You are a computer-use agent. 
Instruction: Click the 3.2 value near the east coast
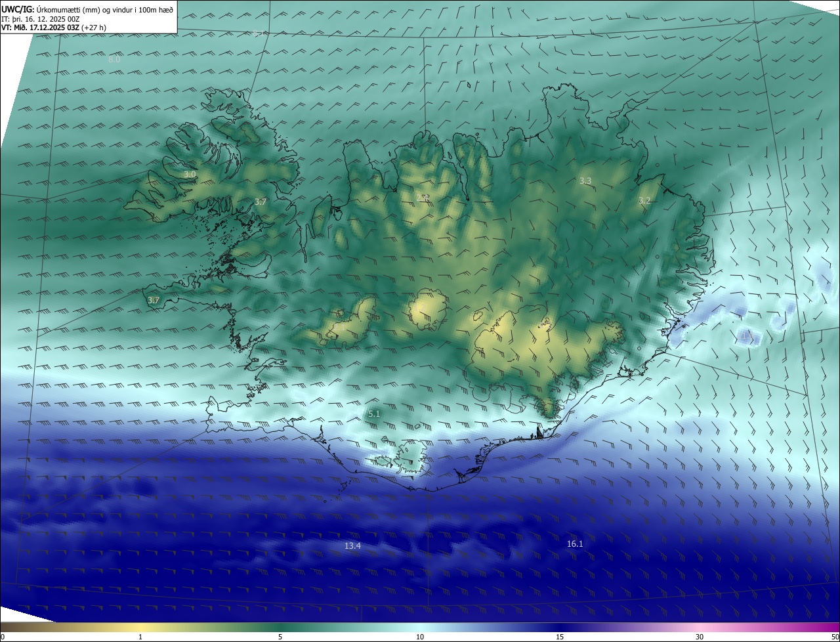coord(644,201)
